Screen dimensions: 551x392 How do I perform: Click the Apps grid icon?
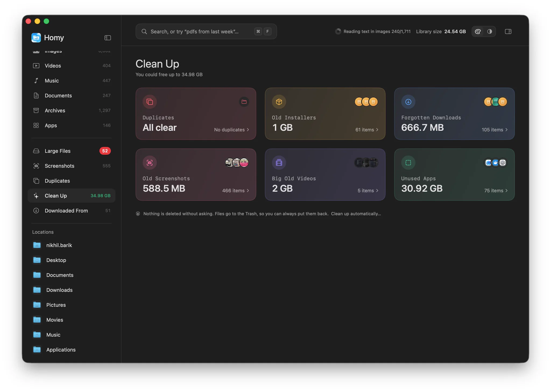36,125
